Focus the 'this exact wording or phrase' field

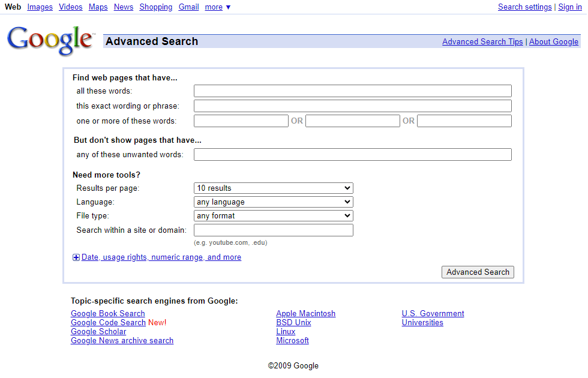[x=353, y=106]
